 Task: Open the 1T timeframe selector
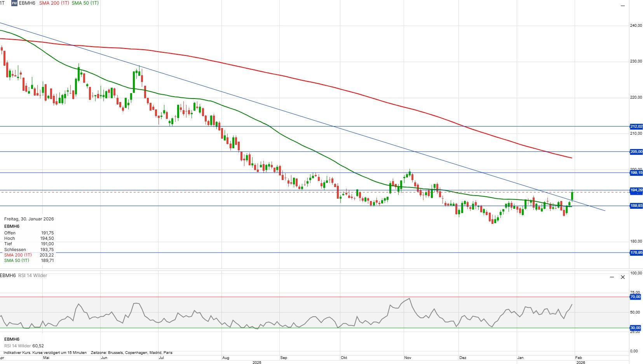coord(2,3)
